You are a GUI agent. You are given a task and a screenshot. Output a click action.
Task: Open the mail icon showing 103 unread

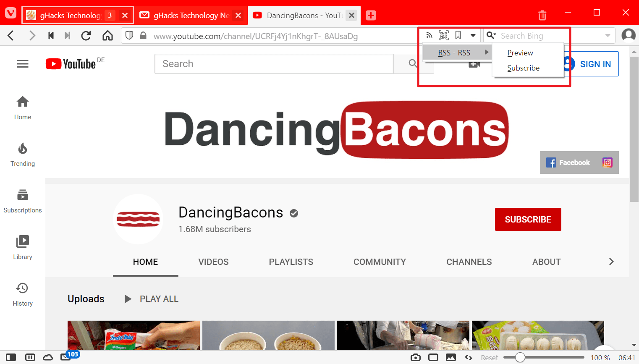[x=66, y=357]
